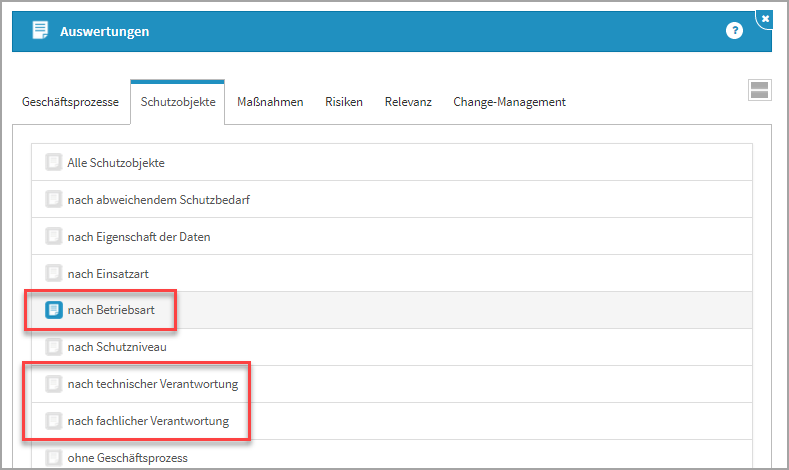
Task: Click the icon beside nach Schutzniveau
Action: click(x=53, y=347)
